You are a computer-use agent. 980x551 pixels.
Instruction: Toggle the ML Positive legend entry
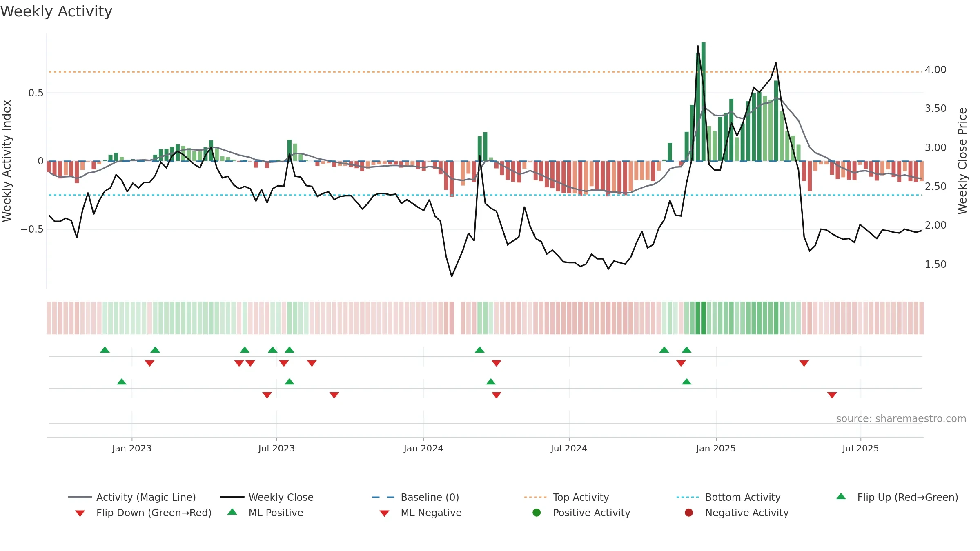265,513
